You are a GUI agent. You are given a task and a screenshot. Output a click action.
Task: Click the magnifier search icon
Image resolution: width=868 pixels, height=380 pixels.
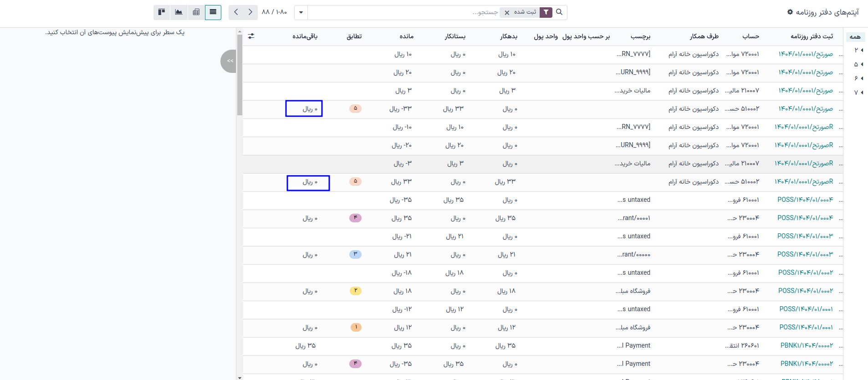point(559,12)
